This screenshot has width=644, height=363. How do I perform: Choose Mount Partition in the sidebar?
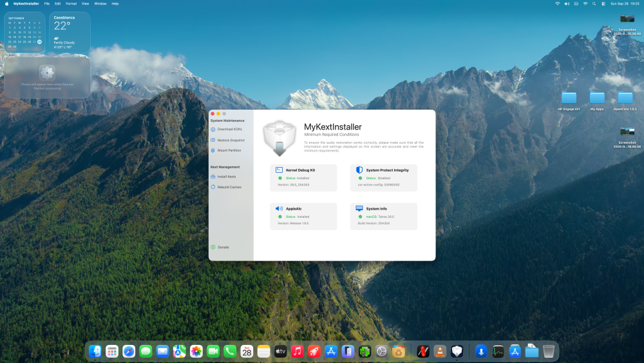226,150
